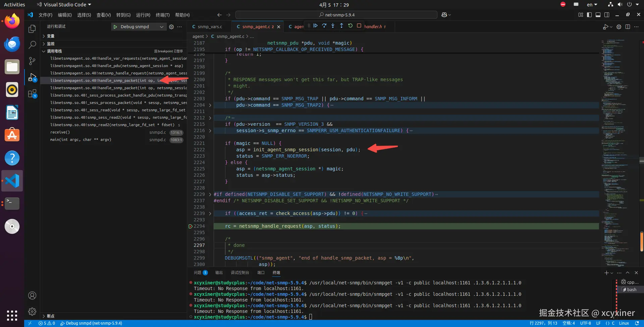
Task: Open the Extensions view in activity bar
Action: (x=32, y=94)
